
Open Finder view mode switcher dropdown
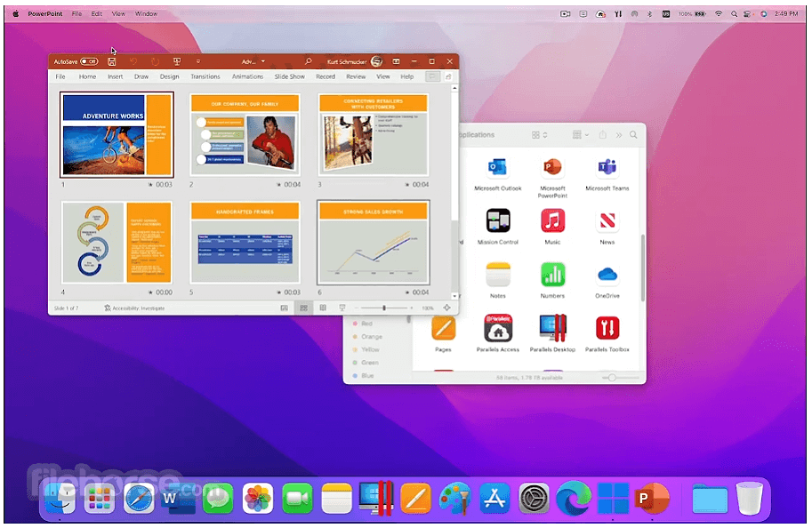click(539, 135)
